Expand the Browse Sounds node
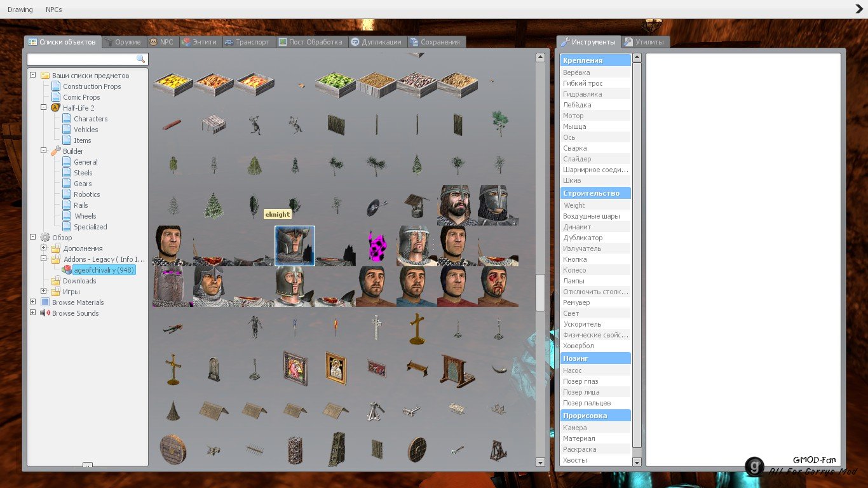Screen dimensions: 868x488 (x=33, y=313)
